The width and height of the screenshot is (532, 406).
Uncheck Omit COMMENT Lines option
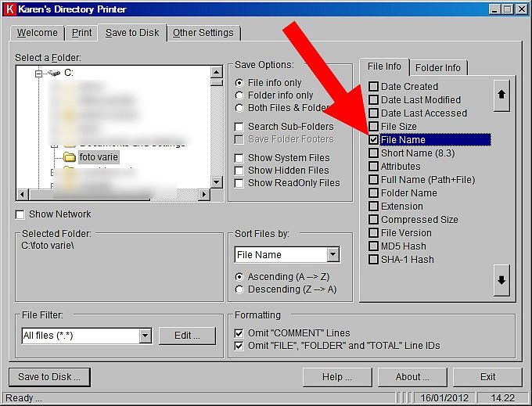click(239, 333)
